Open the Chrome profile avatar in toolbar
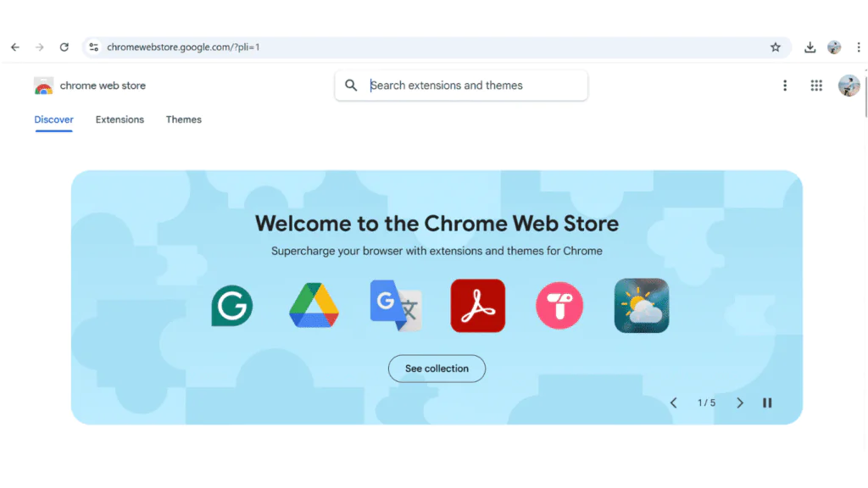The width and height of the screenshot is (868, 488). click(834, 47)
